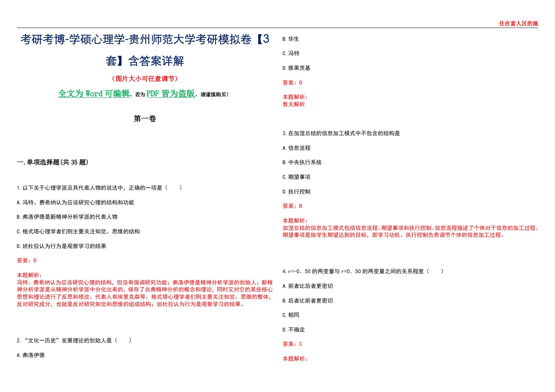Screen dimensions: 555x392
Task: Click the 答案：B line
Action: point(292,206)
